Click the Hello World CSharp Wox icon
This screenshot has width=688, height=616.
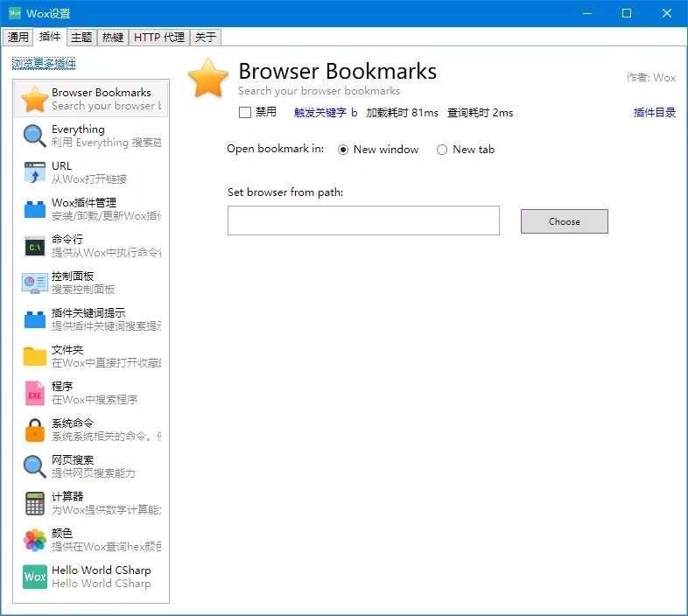[x=35, y=576]
